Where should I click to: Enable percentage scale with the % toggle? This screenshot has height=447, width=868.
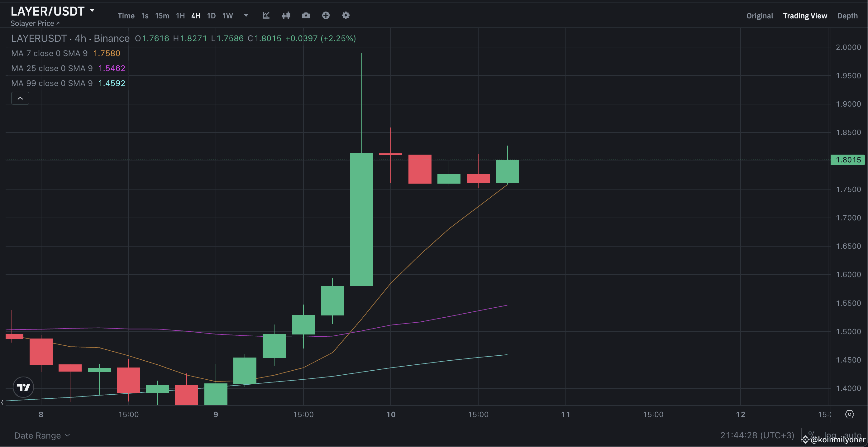[x=811, y=434]
